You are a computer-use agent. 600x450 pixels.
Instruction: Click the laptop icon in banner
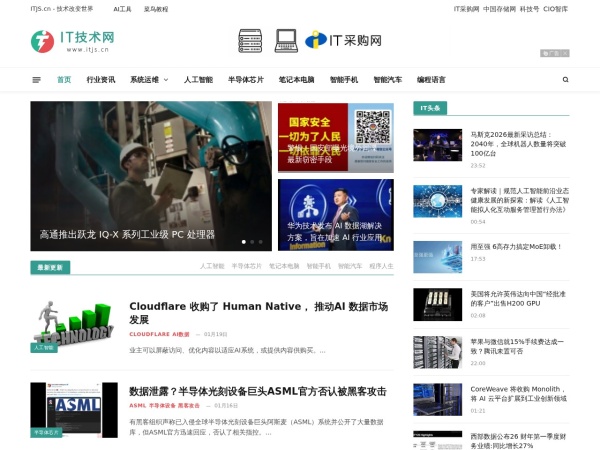tap(286, 41)
